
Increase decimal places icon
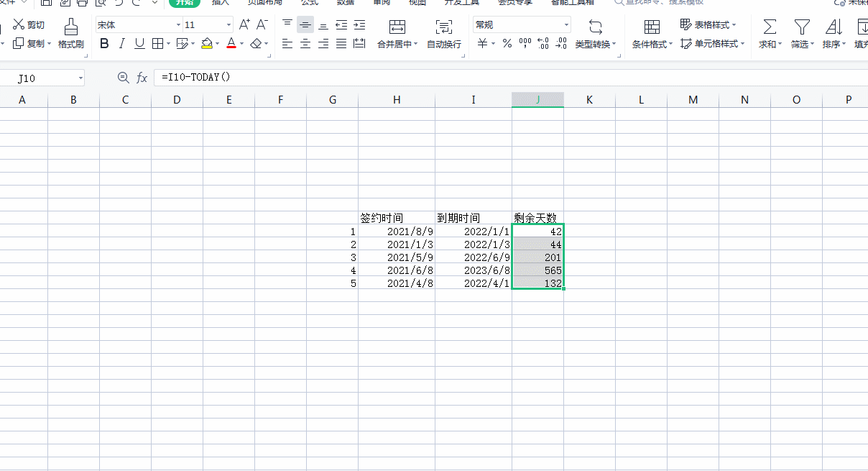click(543, 44)
